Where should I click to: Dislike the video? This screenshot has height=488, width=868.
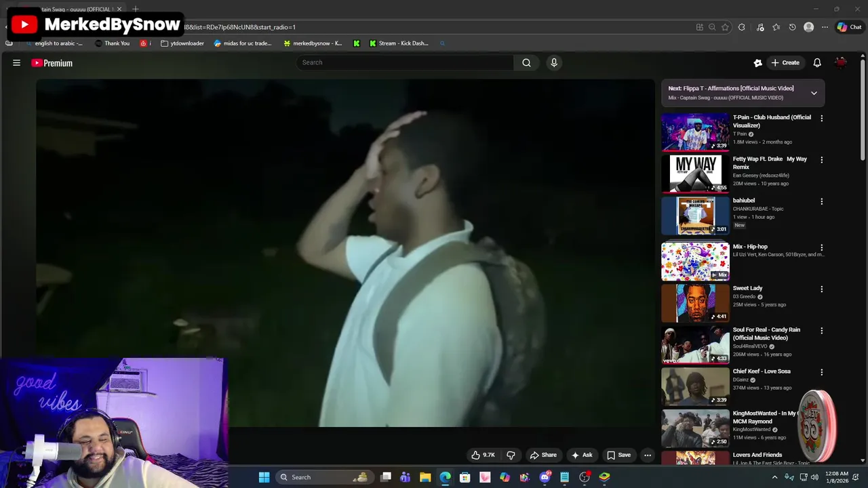511,455
